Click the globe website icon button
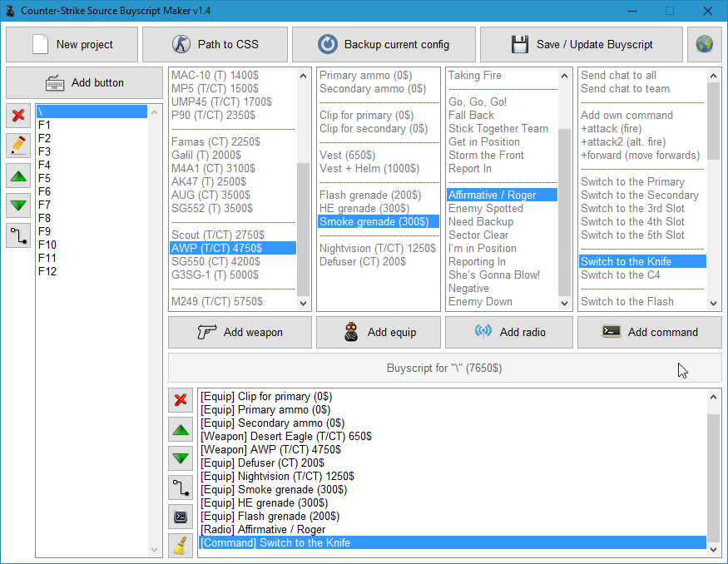Screen dimensions: 728x564 pos(705,45)
